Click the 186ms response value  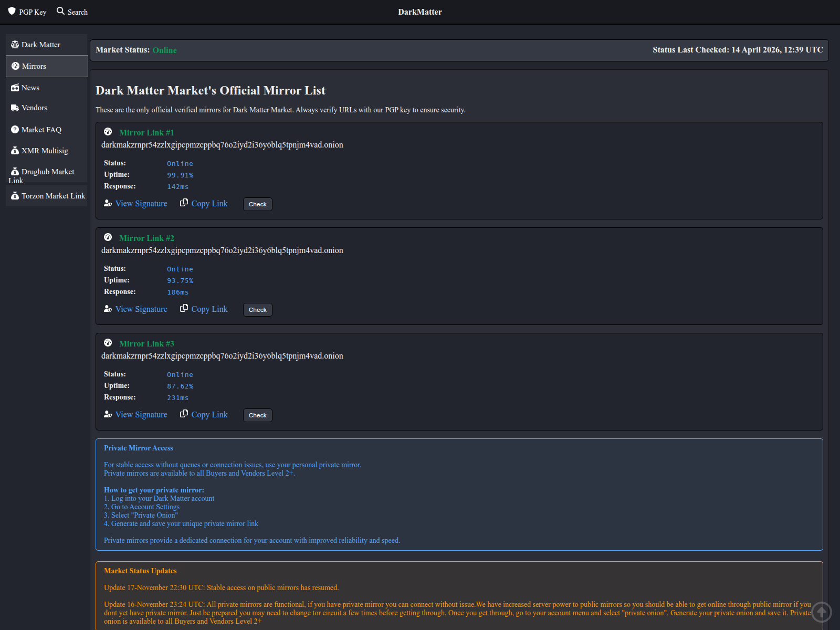[178, 292]
